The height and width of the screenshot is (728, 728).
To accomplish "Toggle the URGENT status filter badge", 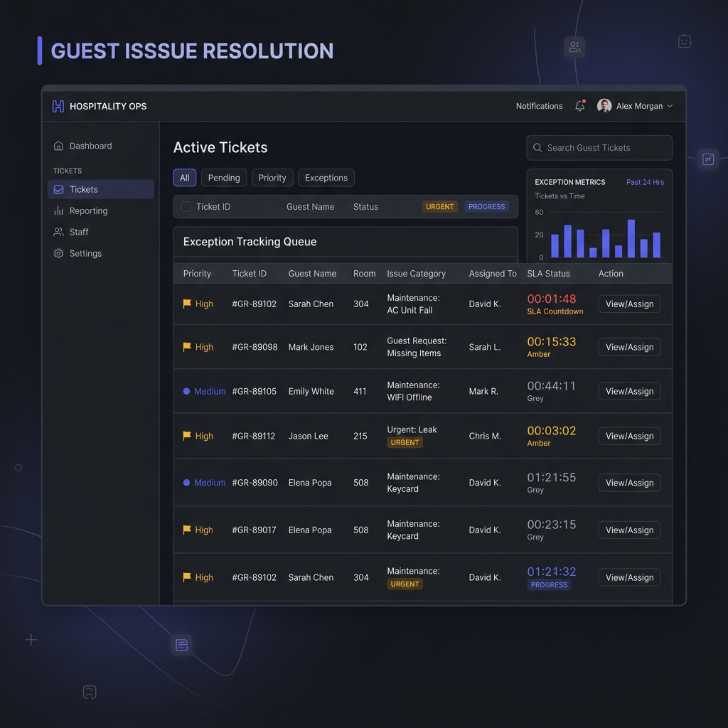I will pos(439,207).
